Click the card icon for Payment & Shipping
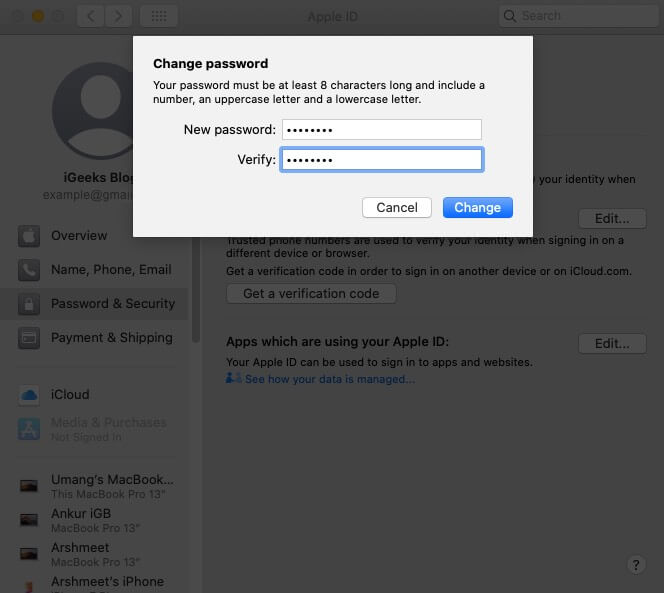Viewport: 664px width, 593px height. coord(30,338)
